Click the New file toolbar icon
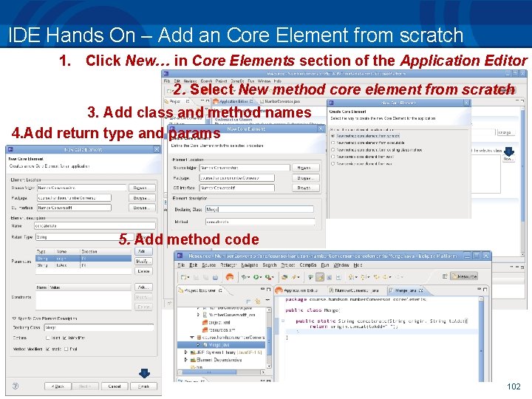Screen dimensions: 532x399 [183, 277]
